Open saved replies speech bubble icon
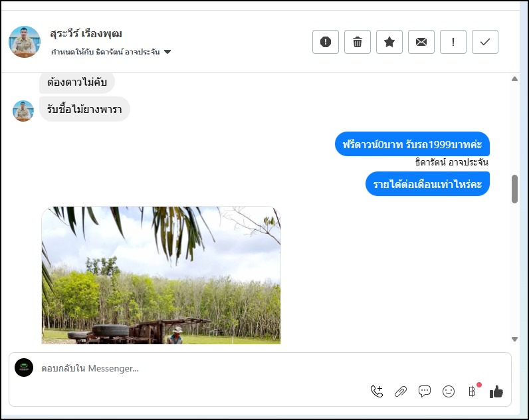Image resolution: width=529 pixels, height=420 pixels. tap(425, 391)
